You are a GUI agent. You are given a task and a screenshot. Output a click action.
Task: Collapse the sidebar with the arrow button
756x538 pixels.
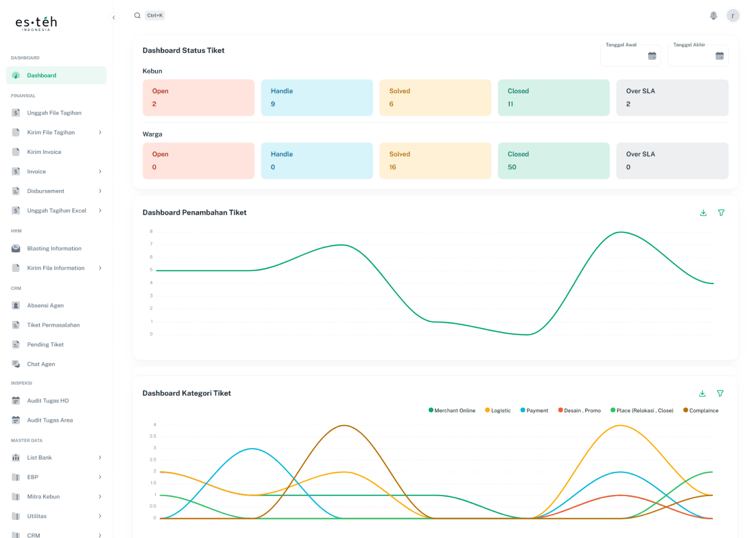click(113, 17)
